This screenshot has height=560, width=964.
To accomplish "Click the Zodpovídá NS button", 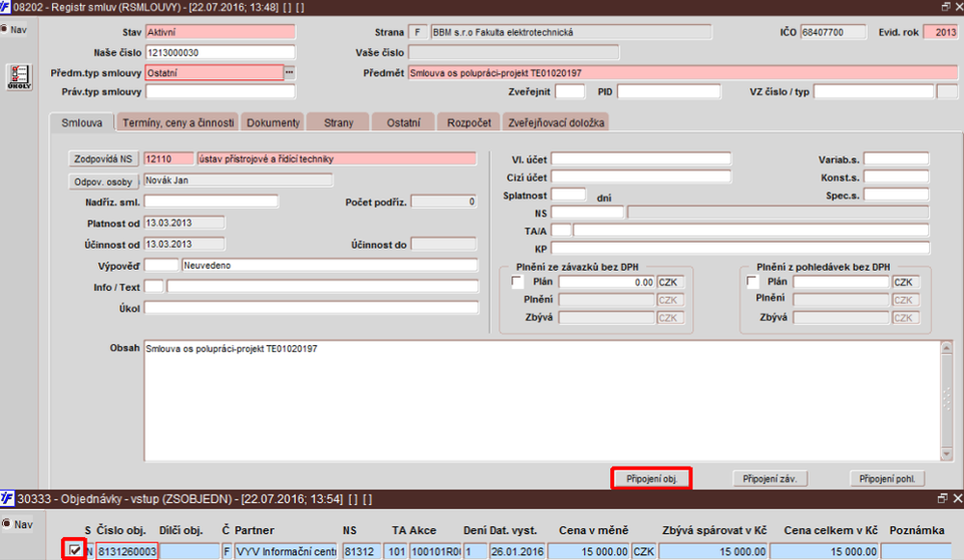I will [103, 159].
